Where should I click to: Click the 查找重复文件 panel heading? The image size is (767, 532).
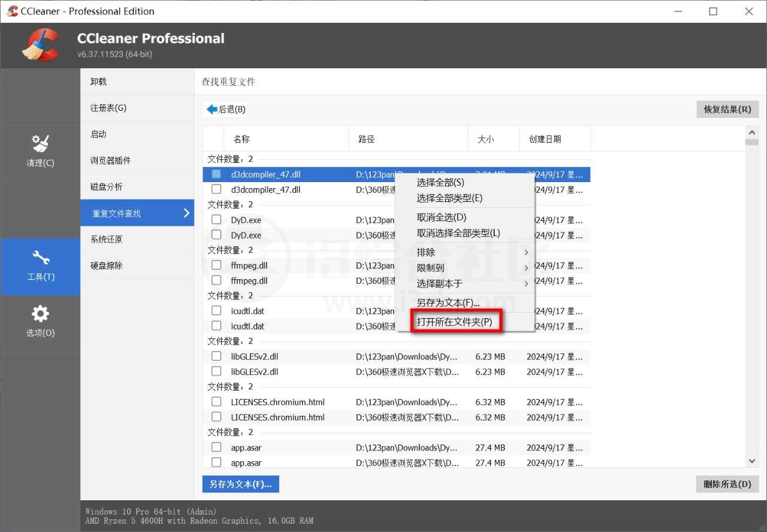pyautogui.click(x=228, y=81)
